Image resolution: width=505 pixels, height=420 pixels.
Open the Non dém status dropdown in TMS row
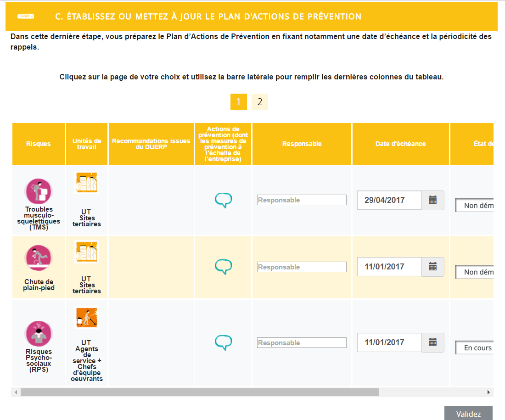474,206
